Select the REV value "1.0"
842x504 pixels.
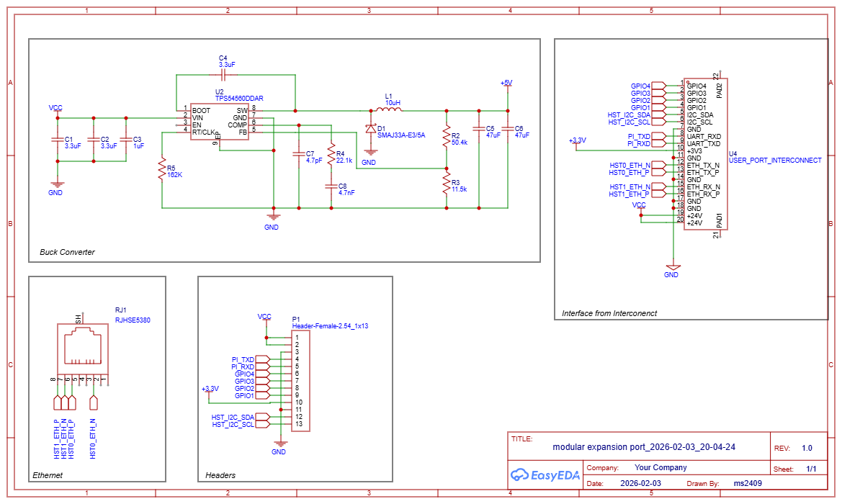click(x=807, y=448)
